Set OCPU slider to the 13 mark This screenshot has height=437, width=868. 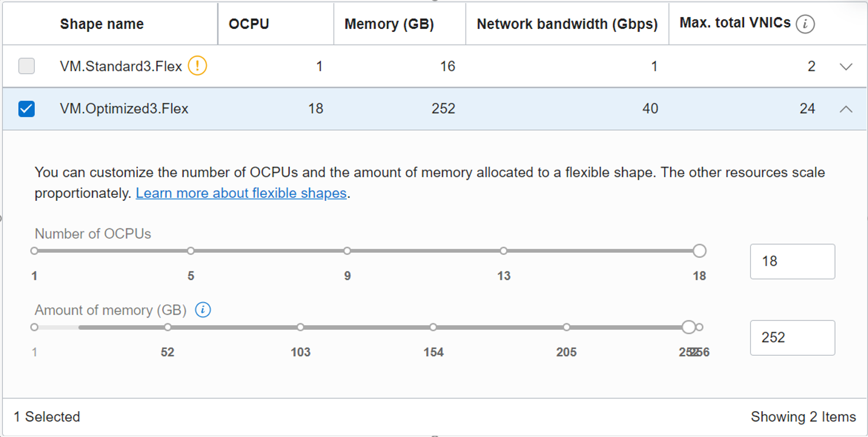503,251
